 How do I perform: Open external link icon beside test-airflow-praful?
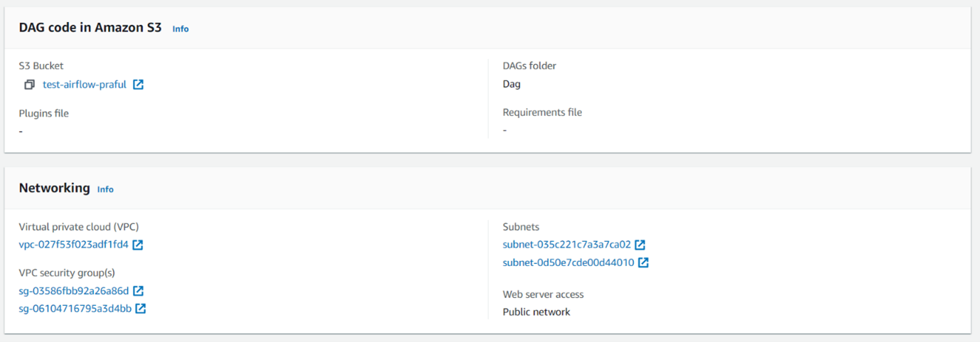click(x=139, y=85)
